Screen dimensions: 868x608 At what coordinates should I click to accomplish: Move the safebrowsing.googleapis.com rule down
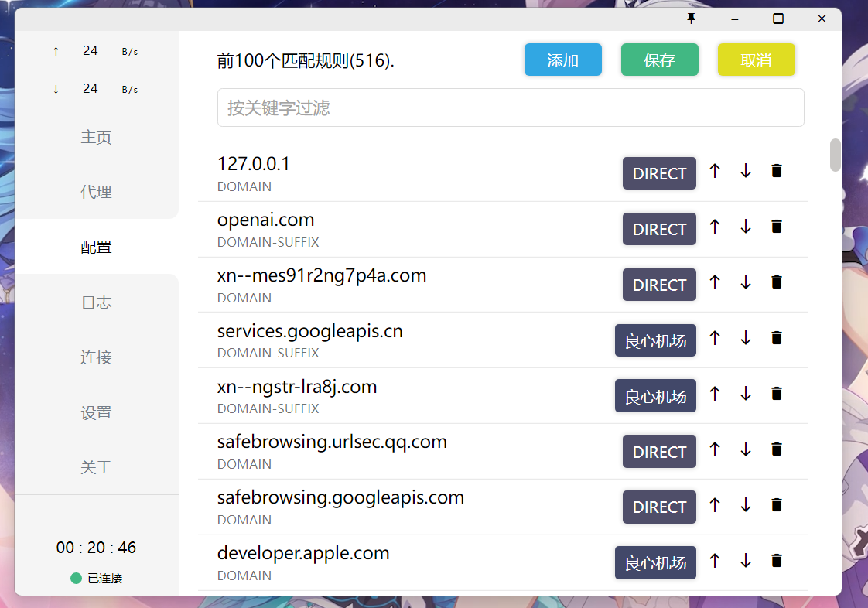pyautogui.click(x=746, y=505)
